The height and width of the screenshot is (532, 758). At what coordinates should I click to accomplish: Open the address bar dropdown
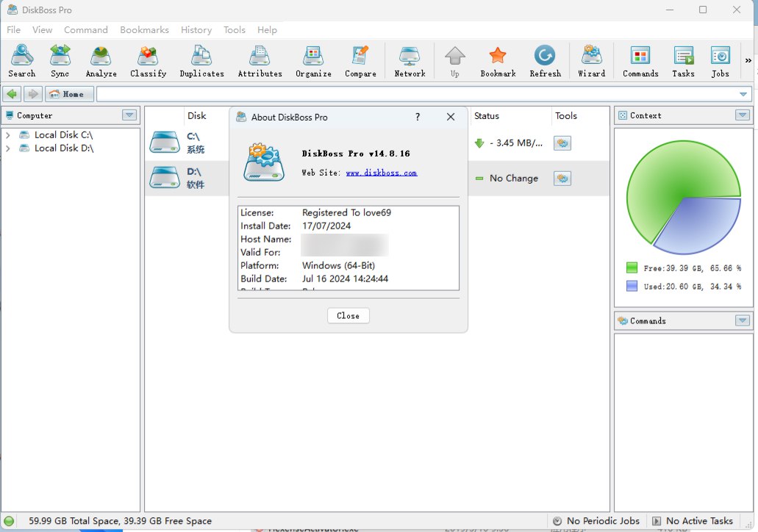coord(743,94)
